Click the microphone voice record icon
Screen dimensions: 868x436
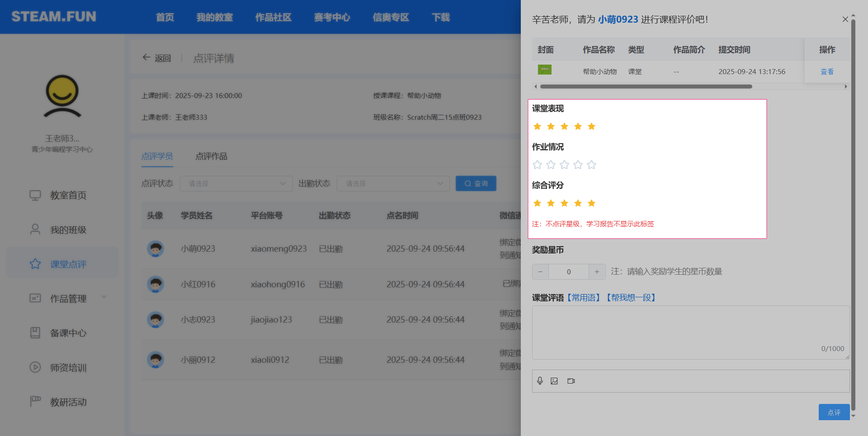pos(540,381)
